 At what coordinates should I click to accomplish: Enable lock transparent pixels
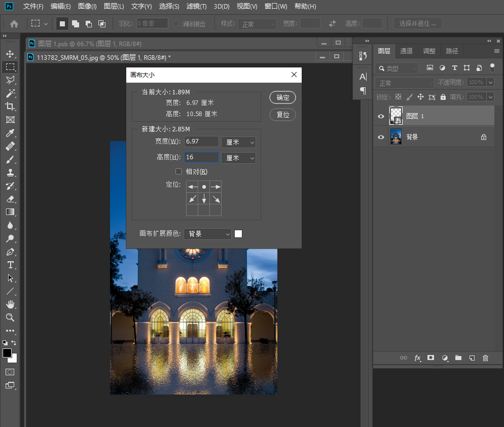398,97
